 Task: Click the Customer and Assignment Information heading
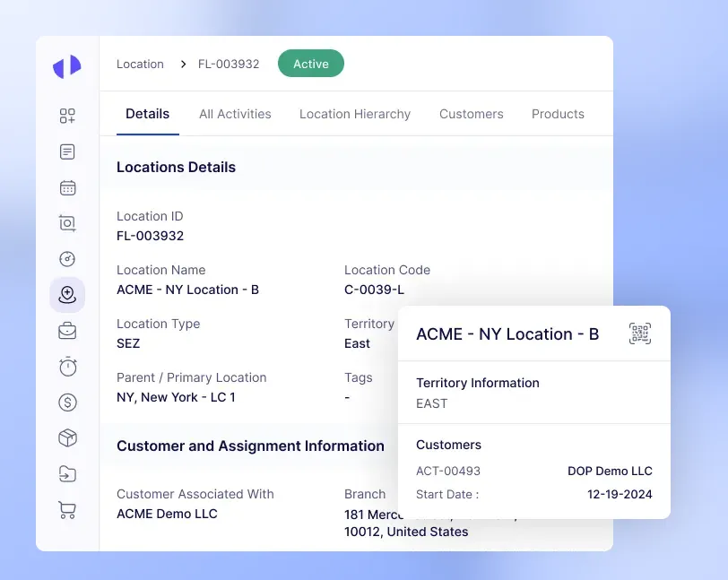pyautogui.click(x=250, y=446)
